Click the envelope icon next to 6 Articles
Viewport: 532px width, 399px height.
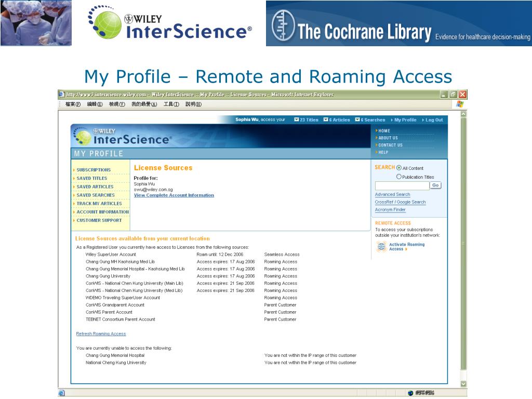pyautogui.click(x=326, y=119)
